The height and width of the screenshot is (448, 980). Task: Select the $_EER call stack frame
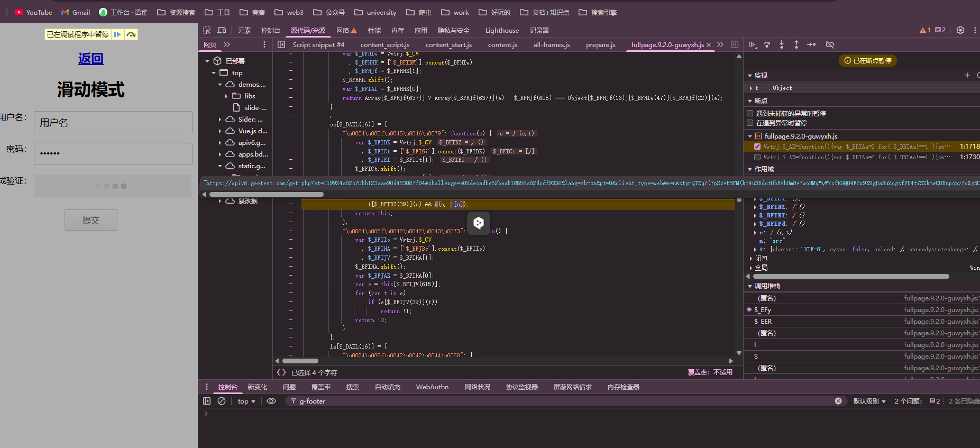862,322
